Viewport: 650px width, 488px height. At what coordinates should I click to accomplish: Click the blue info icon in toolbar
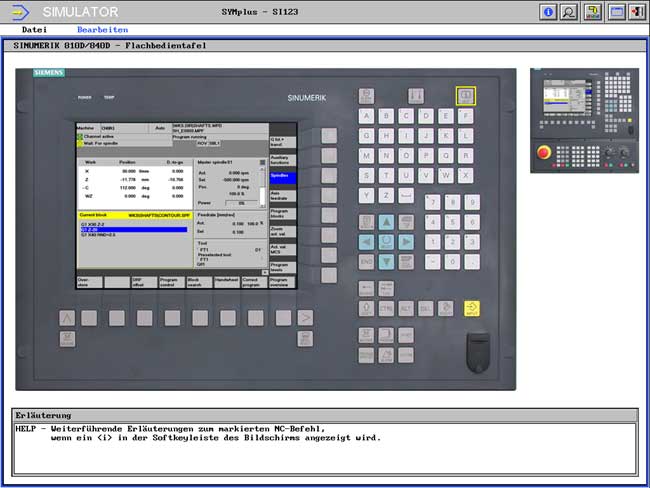pyautogui.click(x=548, y=12)
